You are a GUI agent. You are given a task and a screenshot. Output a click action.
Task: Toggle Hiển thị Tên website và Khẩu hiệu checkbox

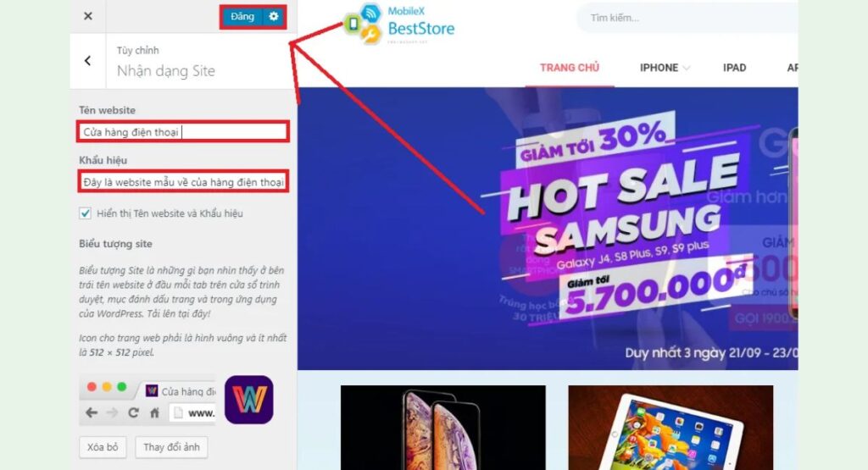(86, 213)
